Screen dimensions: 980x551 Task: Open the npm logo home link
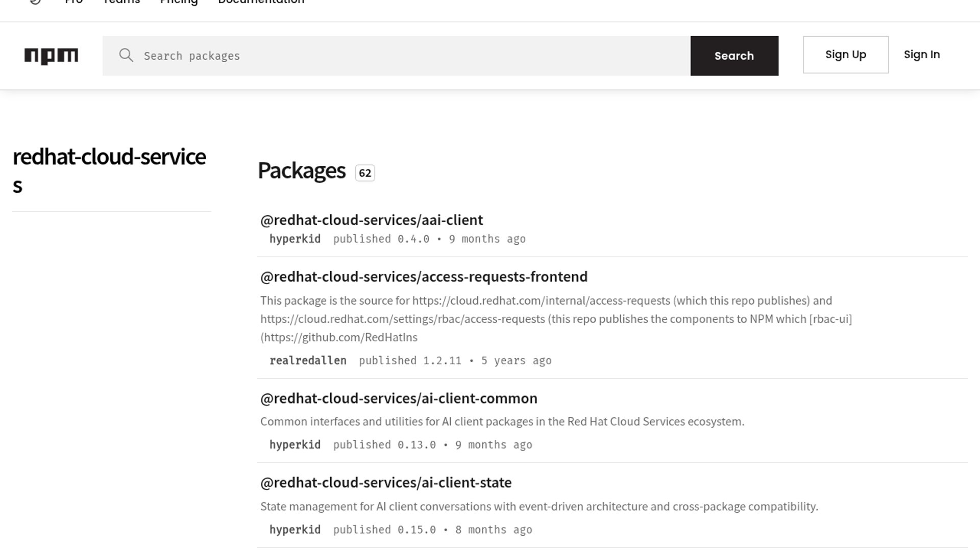pyautogui.click(x=51, y=56)
